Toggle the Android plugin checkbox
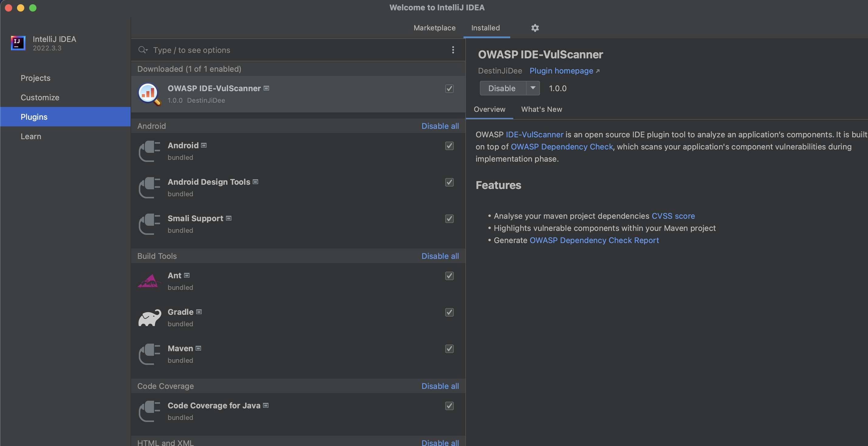 (449, 146)
